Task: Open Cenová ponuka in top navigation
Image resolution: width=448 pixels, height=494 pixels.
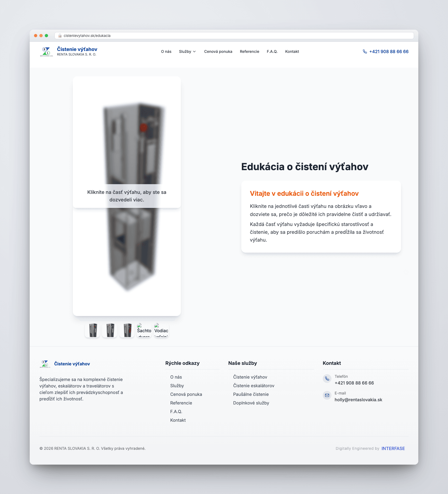Action: (218, 52)
